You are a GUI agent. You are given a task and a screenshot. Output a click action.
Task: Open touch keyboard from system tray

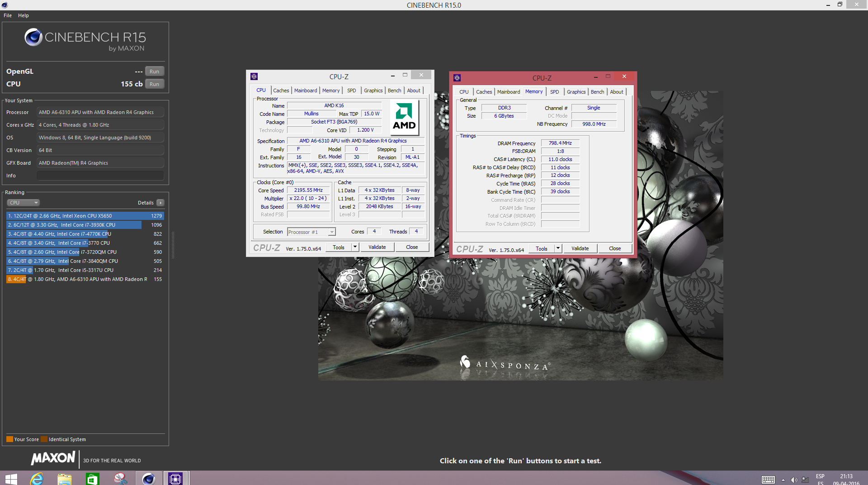pos(768,480)
